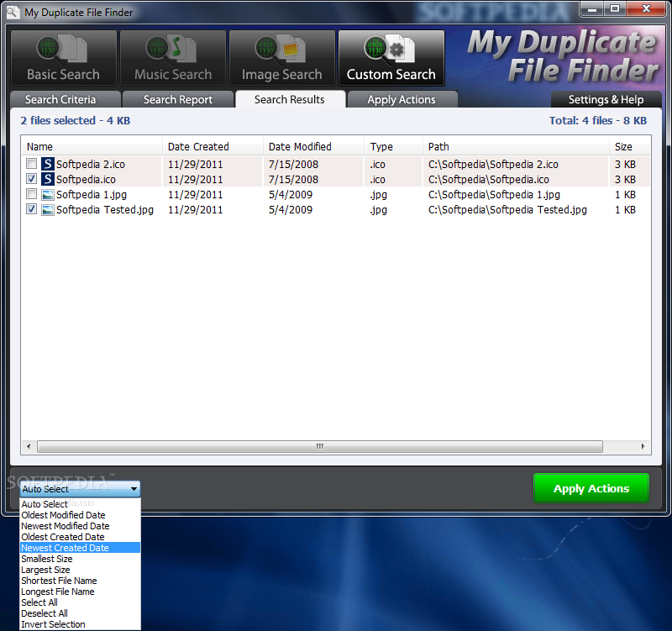The height and width of the screenshot is (631, 672).
Task: Collapse the Auto Select dropdown arrow
Action: point(134,489)
